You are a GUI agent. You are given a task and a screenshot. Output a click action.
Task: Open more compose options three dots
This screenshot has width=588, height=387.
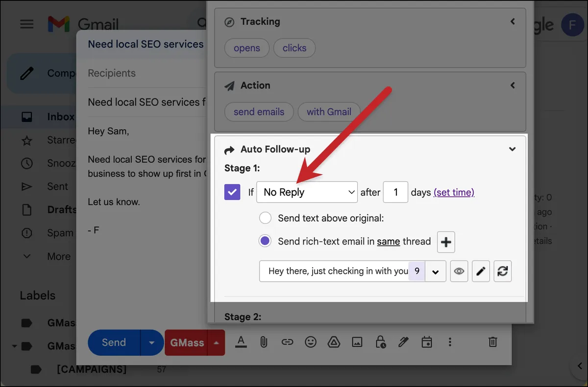point(450,342)
